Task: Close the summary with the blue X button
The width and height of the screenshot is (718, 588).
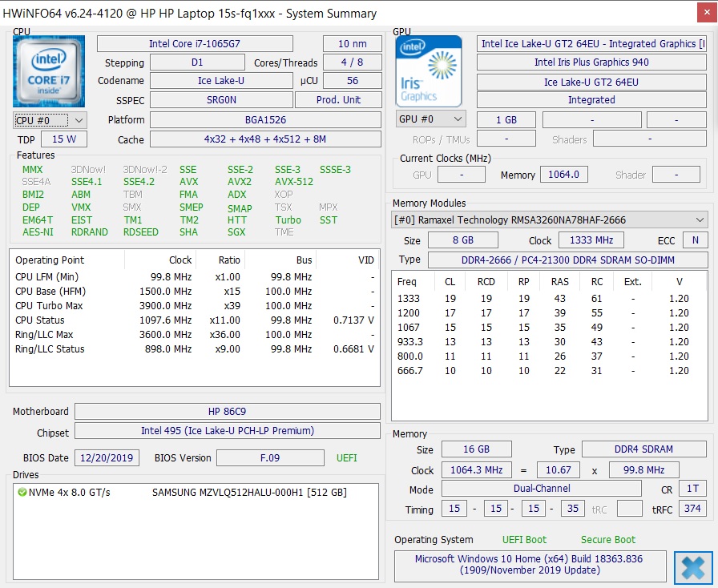Action: point(693,568)
